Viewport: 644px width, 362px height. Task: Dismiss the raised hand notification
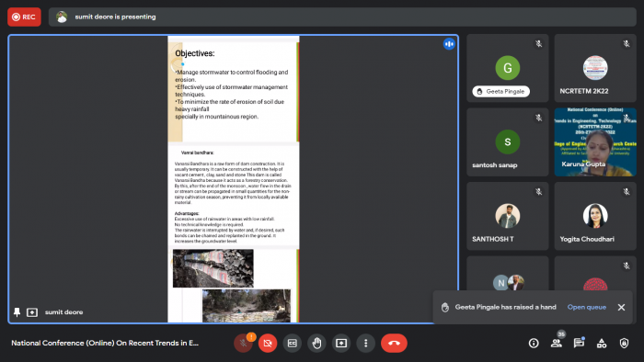point(621,307)
